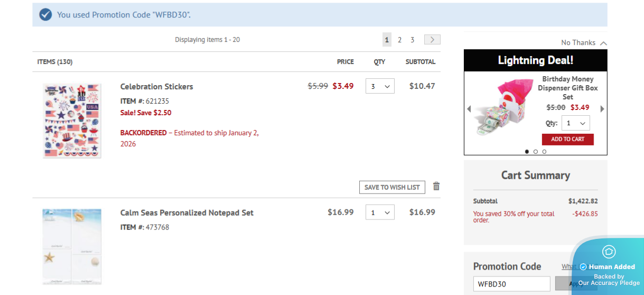644x295 pixels.
Task: Click Celebration Stickers product thumbnail
Action: coord(72,121)
